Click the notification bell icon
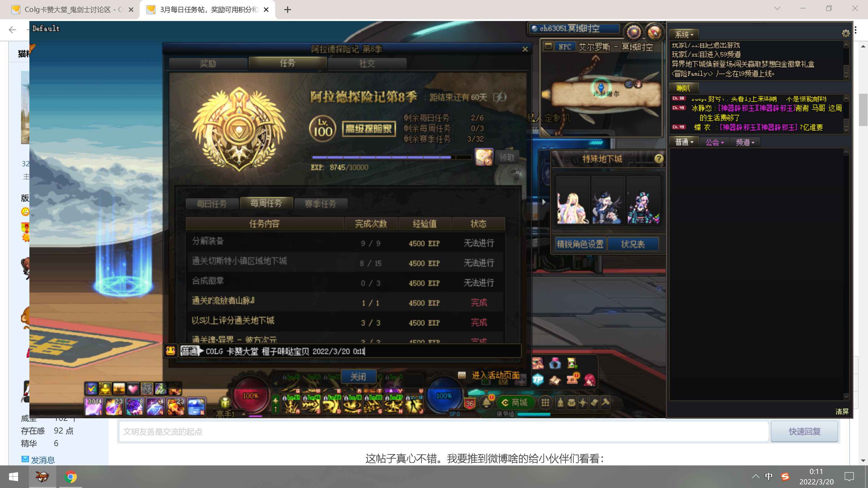Image resolution: width=868 pixels, height=488 pixels. 487,402
